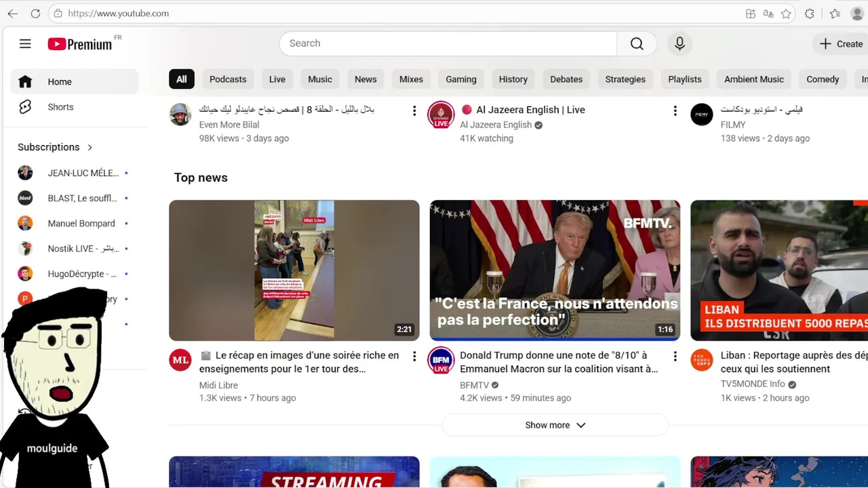868x488 pixels.
Task: Open Liban reportage video thumbnail
Action: (x=779, y=270)
